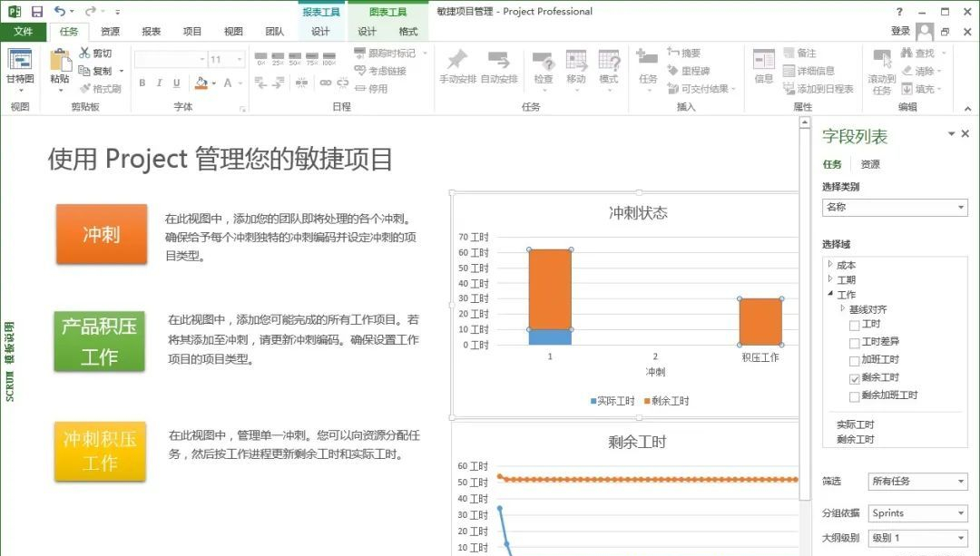The height and width of the screenshot is (556, 980).
Task: Check the 工时 checkbox
Action: click(x=855, y=325)
